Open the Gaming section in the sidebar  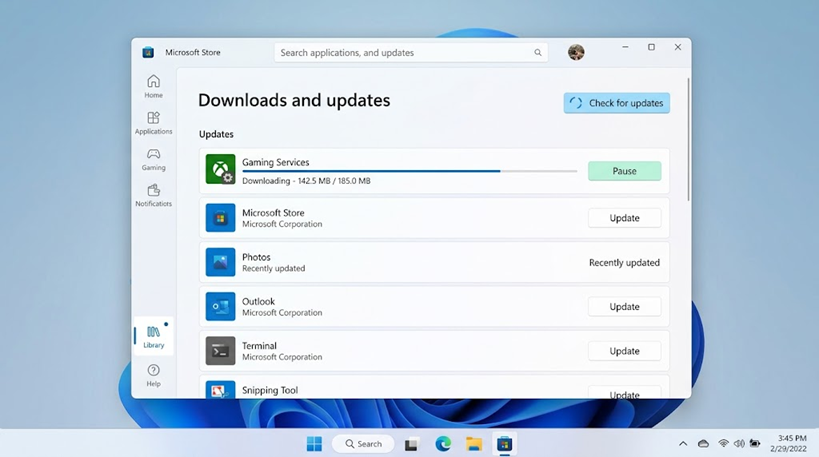(x=154, y=159)
